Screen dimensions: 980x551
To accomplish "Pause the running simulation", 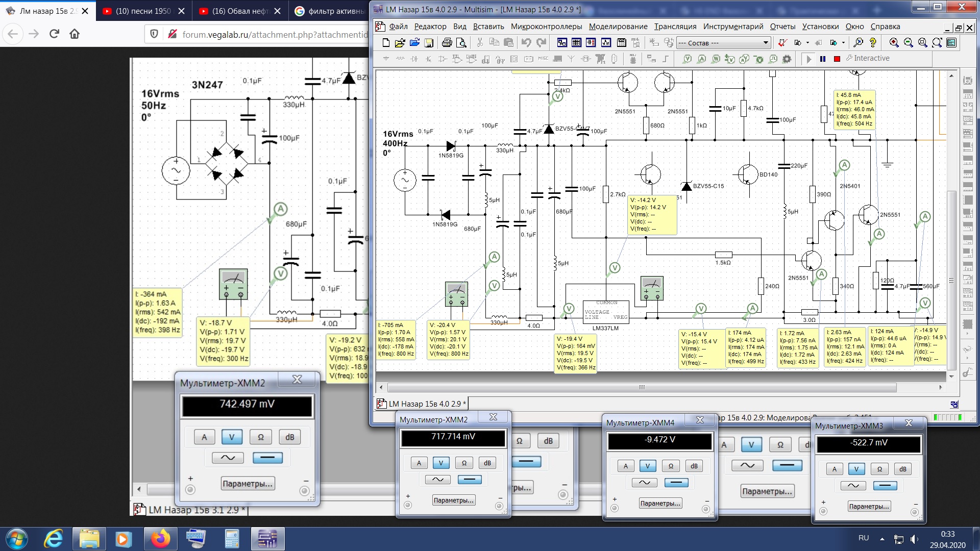I will [822, 59].
